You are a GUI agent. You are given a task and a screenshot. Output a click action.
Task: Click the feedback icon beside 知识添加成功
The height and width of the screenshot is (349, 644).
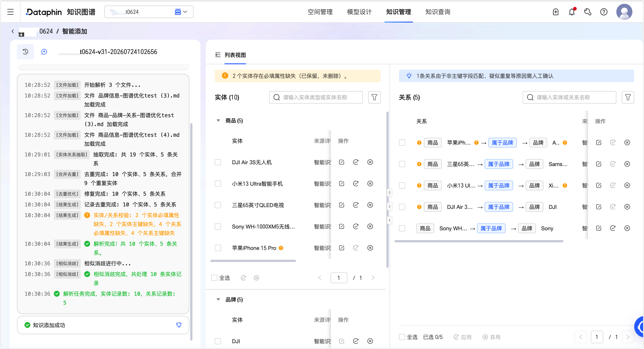click(179, 325)
